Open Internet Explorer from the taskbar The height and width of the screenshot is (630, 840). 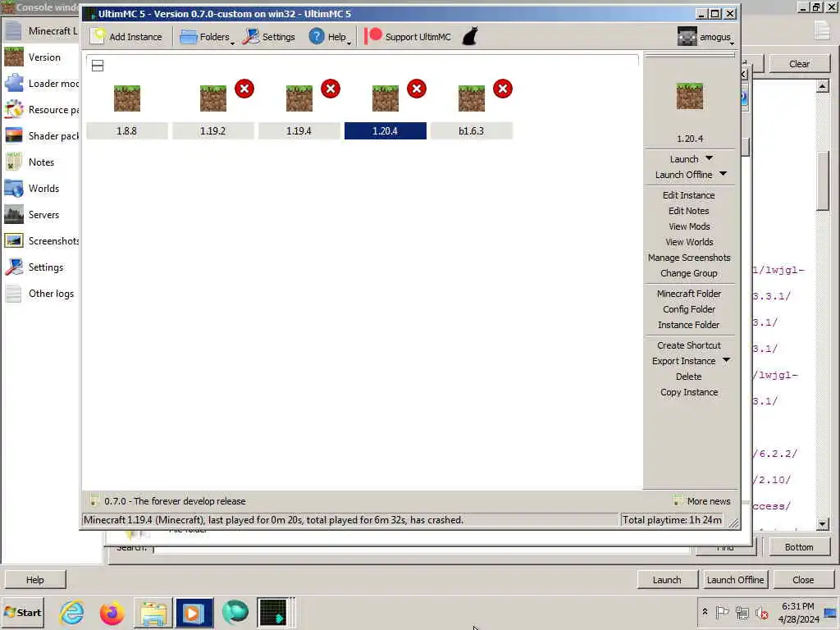[72, 613]
